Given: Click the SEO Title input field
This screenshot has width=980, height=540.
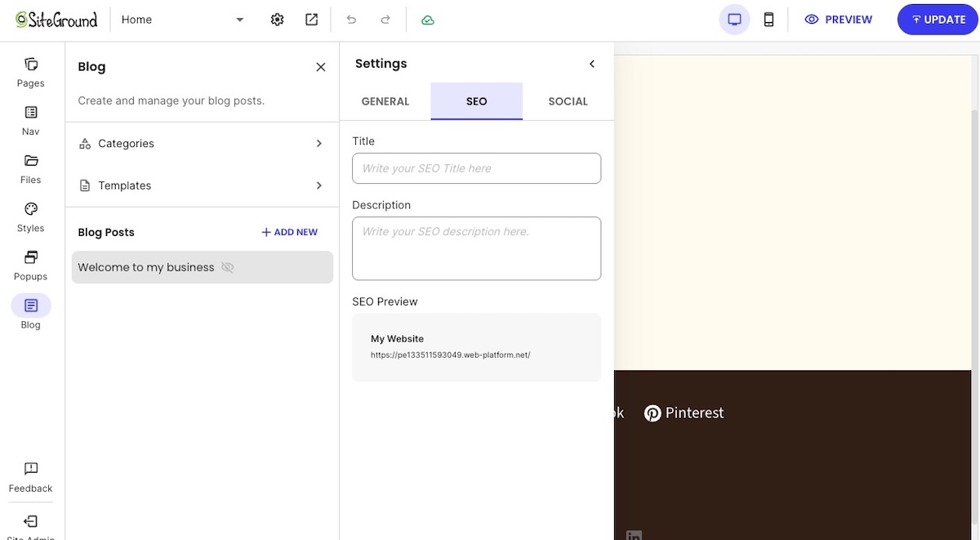Looking at the screenshot, I should (x=477, y=168).
